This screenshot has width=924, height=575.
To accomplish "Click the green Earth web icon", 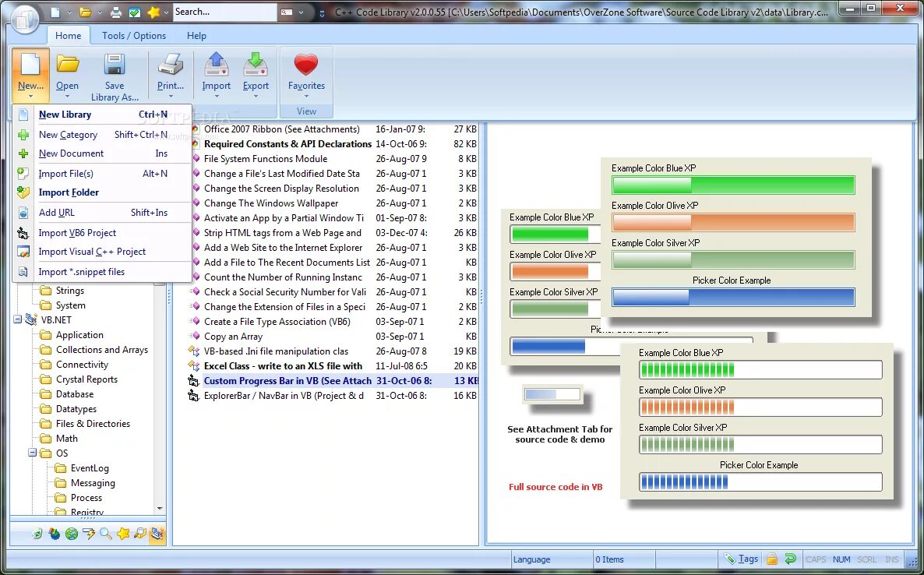I will point(72,534).
